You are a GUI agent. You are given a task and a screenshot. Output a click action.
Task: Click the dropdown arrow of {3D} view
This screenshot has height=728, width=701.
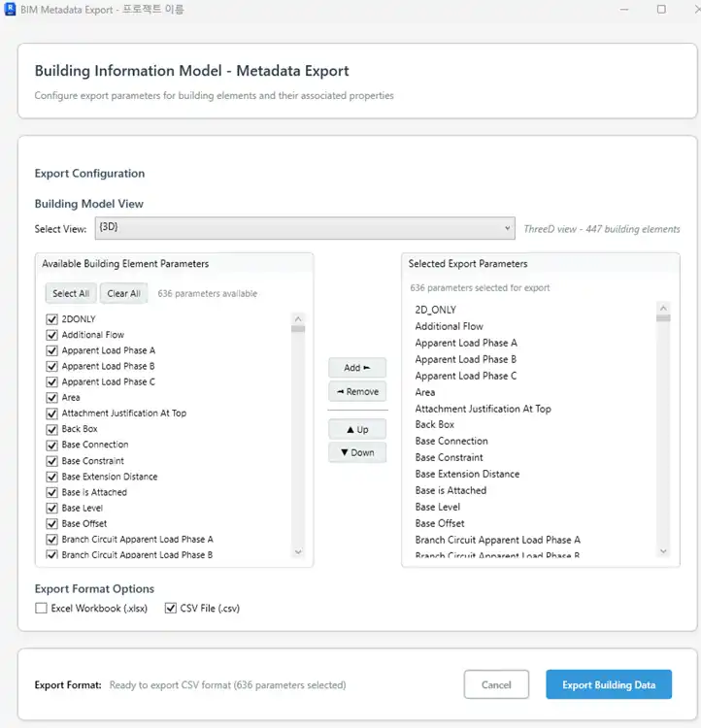coord(508,229)
